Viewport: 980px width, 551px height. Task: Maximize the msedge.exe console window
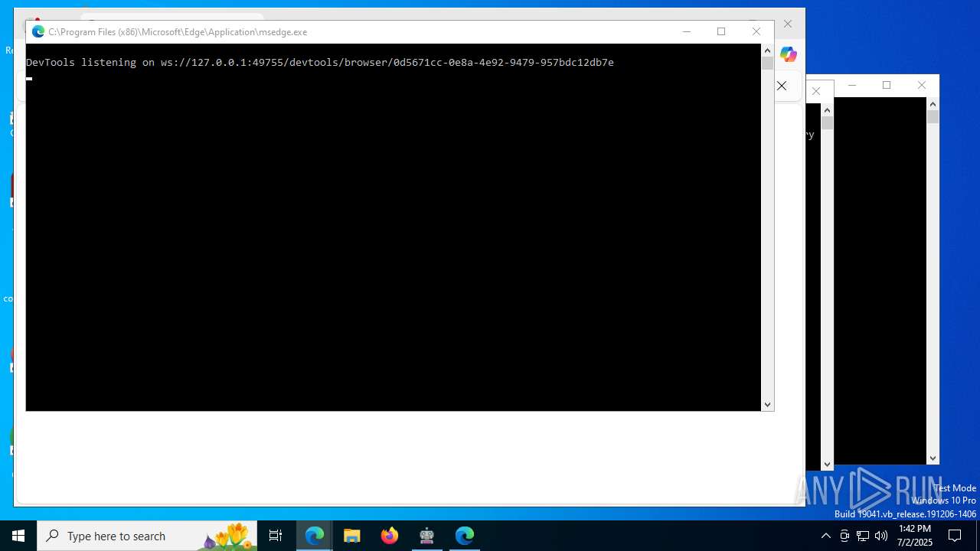(x=721, y=31)
